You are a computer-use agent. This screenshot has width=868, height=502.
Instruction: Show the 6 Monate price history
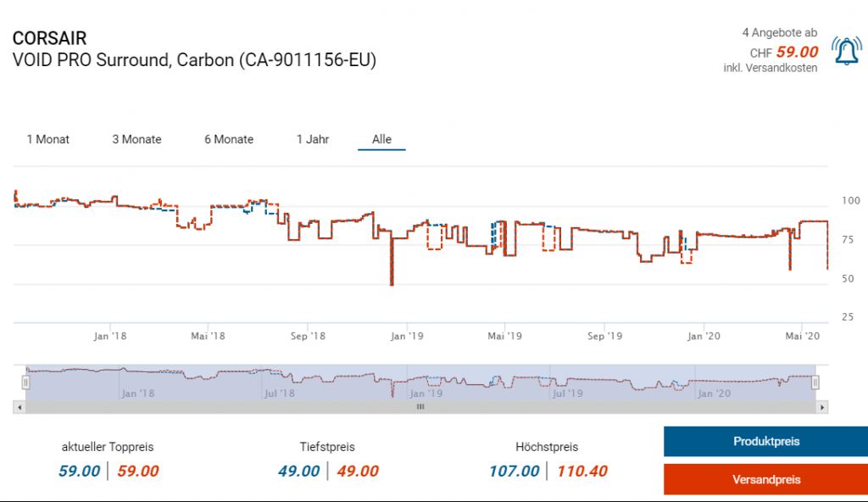pyautogui.click(x=229, y=139)
